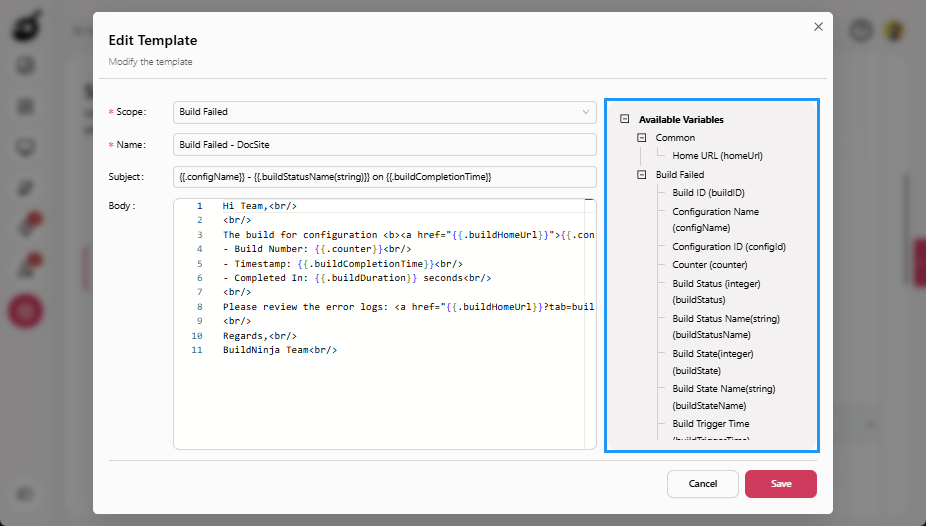Save the template changes
This screenshot has width=926, height=526.
click(781, 484)
